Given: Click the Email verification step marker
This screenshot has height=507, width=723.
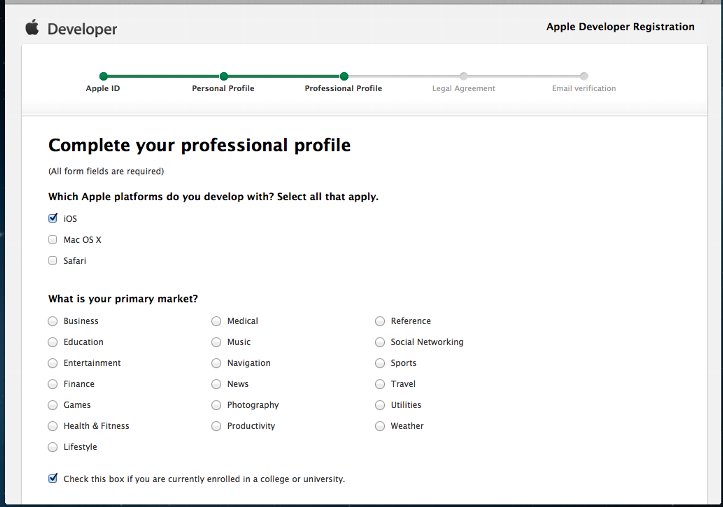Looking at the screenshot, I should [584, 76].
